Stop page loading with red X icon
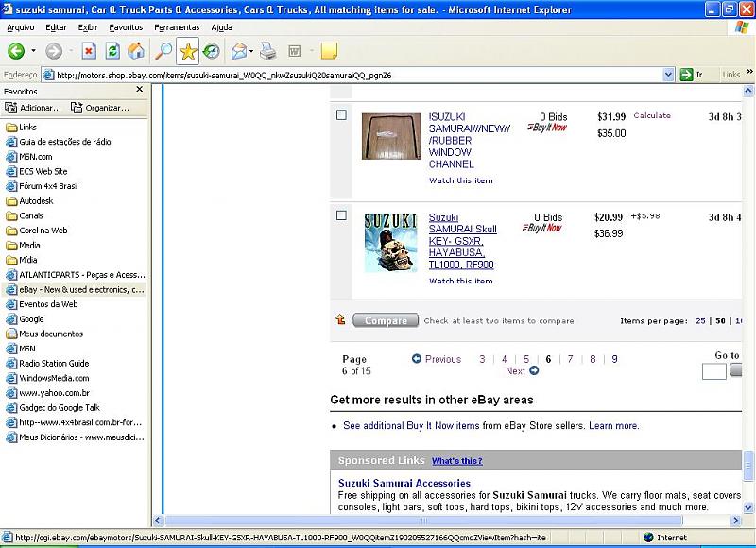Screen dimensions: 756x548 click(89, 51)
